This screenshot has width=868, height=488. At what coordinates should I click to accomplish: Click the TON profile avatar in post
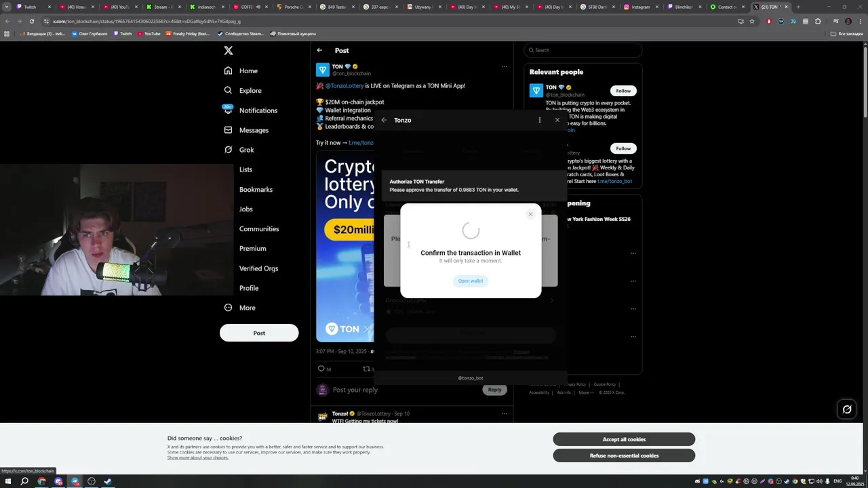click(x=323, y=70)
